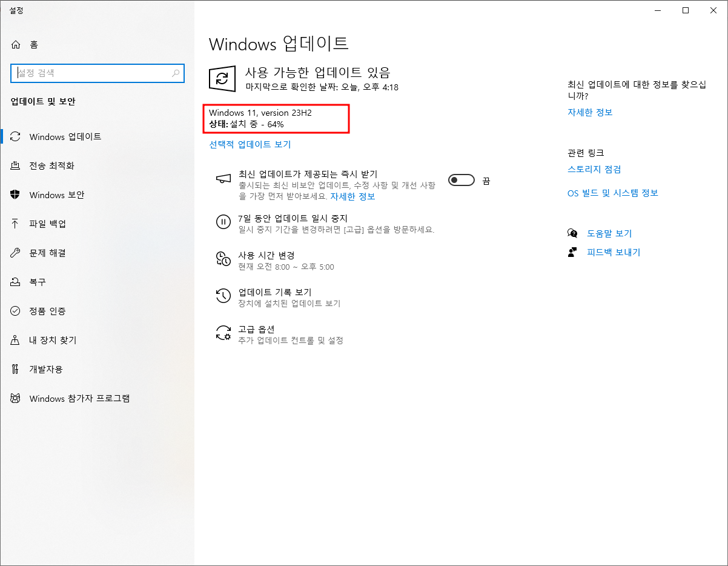Open 업데이트 기록 보기
The height and width of the screenshot is (566, 728).
click(x=275, y=292)
